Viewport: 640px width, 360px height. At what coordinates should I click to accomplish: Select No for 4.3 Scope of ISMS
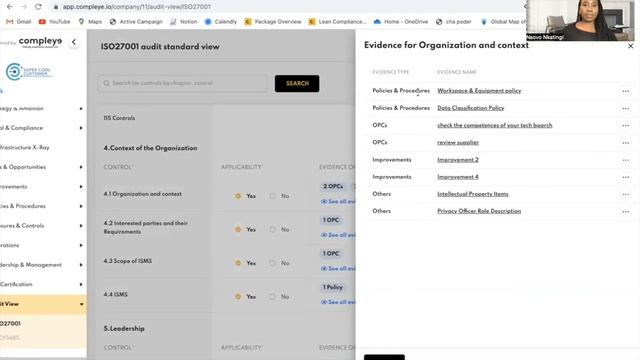point(272,263)
